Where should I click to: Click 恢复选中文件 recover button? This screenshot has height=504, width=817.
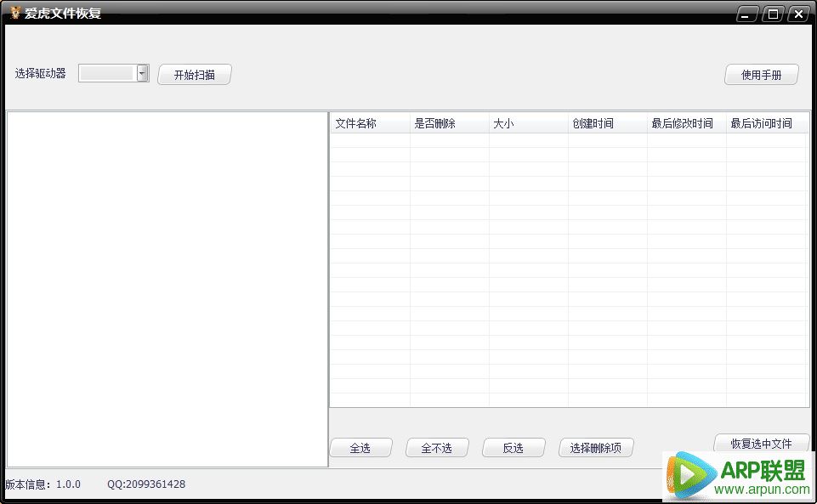[761, 443]
